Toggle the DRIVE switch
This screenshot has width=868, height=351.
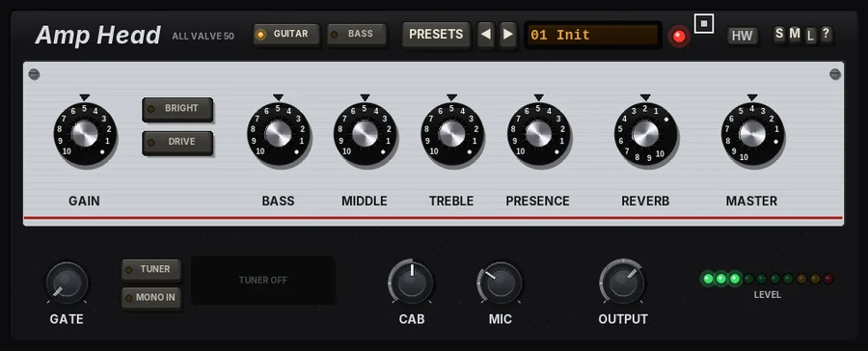pyautogui.click(x=177, y=143)
